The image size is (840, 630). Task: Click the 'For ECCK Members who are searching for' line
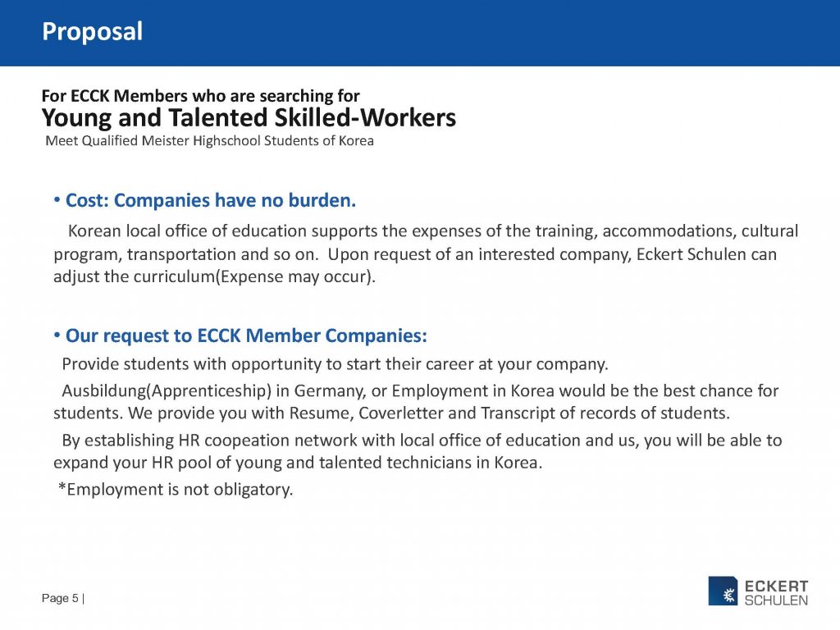coord(200,95)
